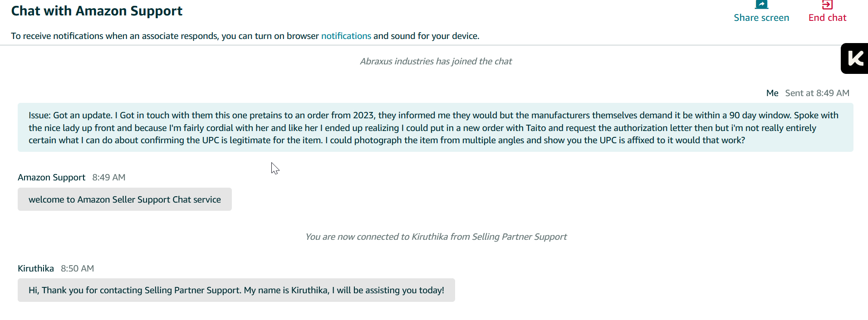This screenshot has width=868, height=320.
Task: Click the now connected to Kiruthika notice
Action: click(x=436, y=237)
